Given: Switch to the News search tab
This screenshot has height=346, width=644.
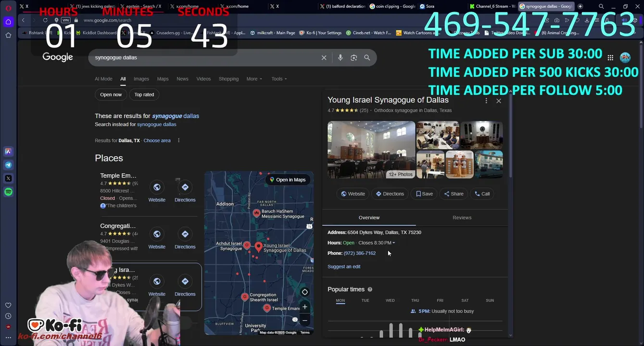Looking at the screenshot, I should pos(182,79).
